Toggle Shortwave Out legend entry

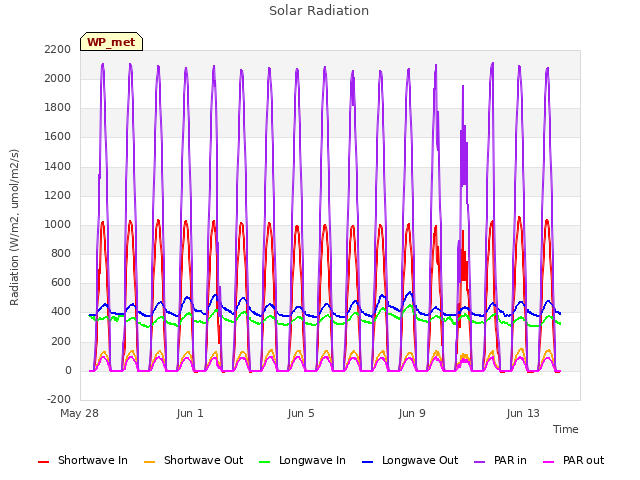193,460
